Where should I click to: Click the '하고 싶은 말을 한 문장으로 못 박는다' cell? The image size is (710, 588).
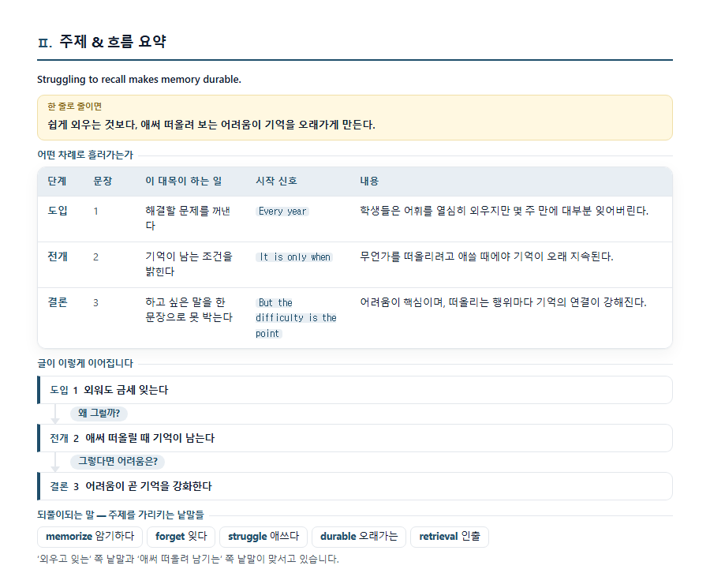pos(189,309)
